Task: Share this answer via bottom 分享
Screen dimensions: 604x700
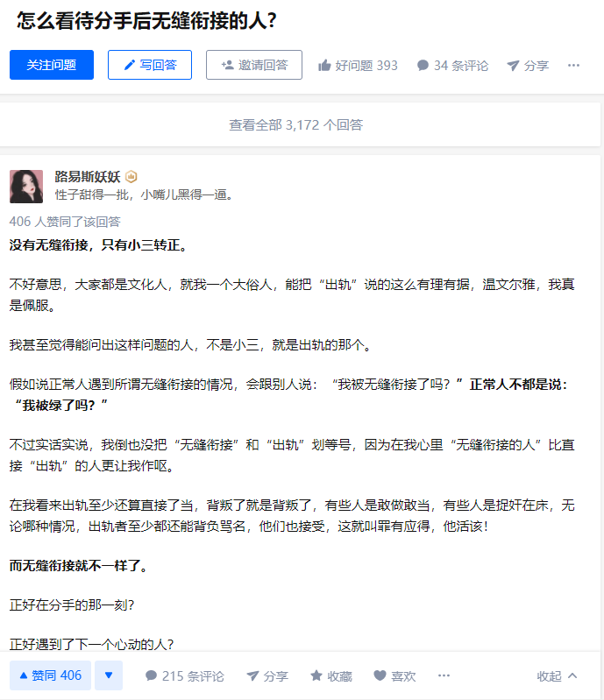Action: (x=267, y=675)
